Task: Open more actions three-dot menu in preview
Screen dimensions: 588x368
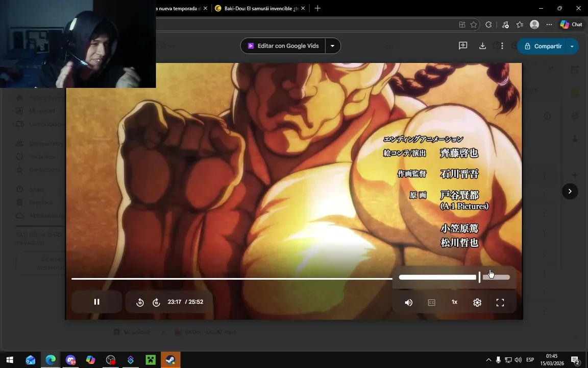Action: coord(502,46)
